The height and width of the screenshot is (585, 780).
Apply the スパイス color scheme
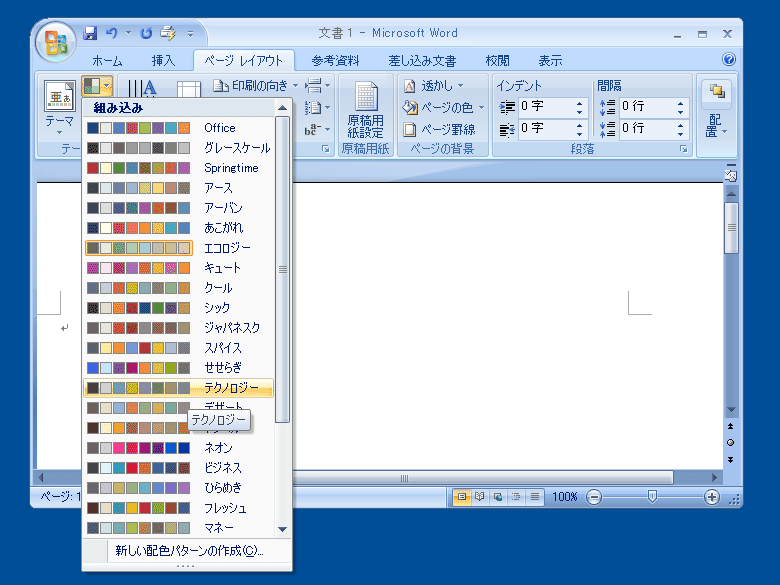point(179,347)
